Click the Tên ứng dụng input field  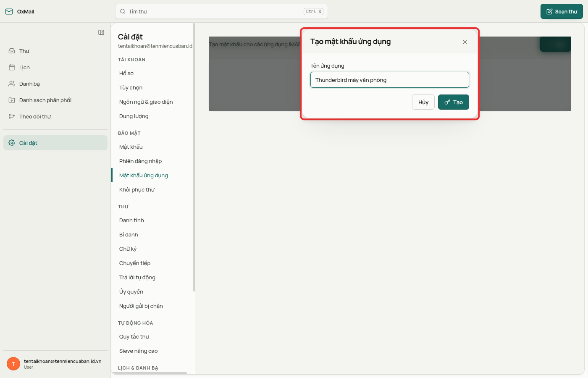point(390,80)
